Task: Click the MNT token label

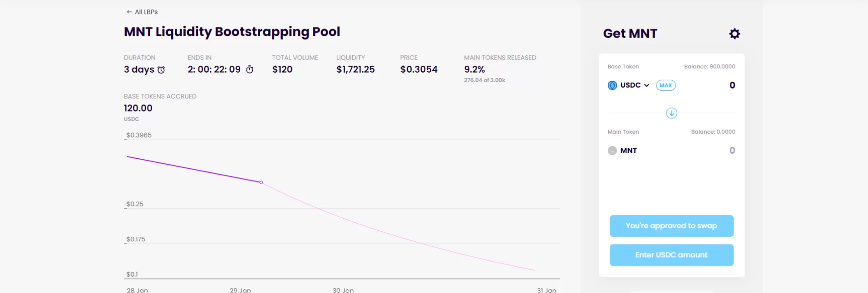Action: click(x=628, y=151)
